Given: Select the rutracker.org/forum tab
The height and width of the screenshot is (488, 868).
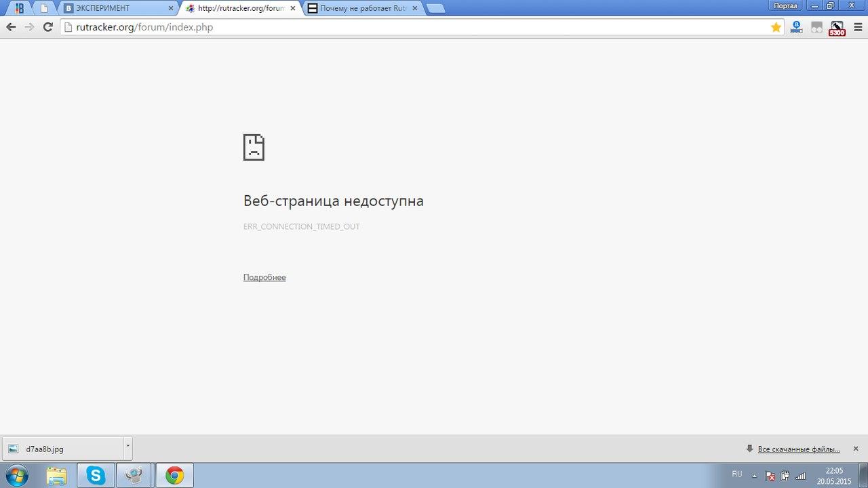Looking at the screenshot, I should [x=240, y=8].
